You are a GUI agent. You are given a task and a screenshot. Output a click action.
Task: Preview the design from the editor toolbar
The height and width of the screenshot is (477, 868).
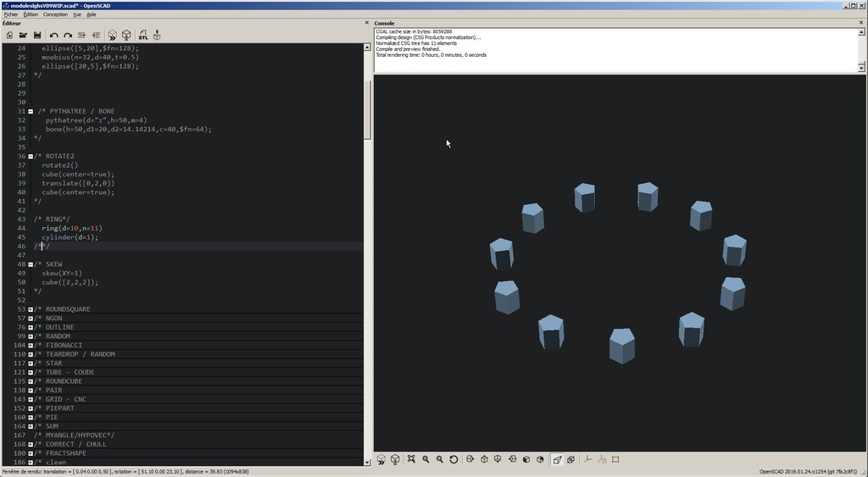[113, 36]
